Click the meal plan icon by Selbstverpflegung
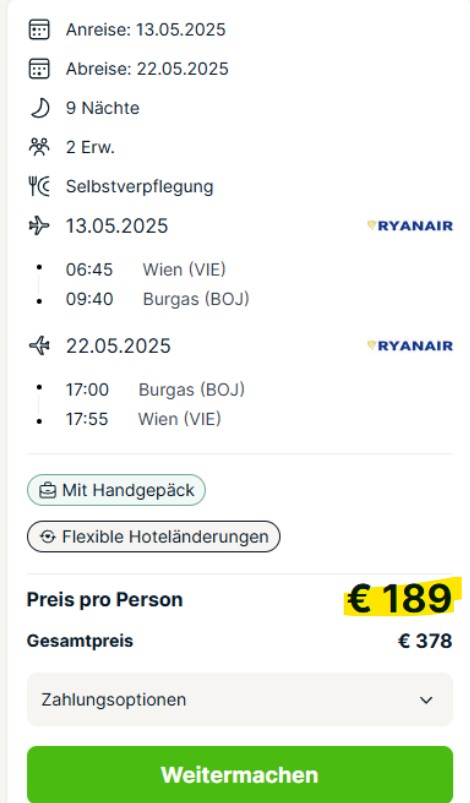 pyautogui.click(x=39, y=186)
